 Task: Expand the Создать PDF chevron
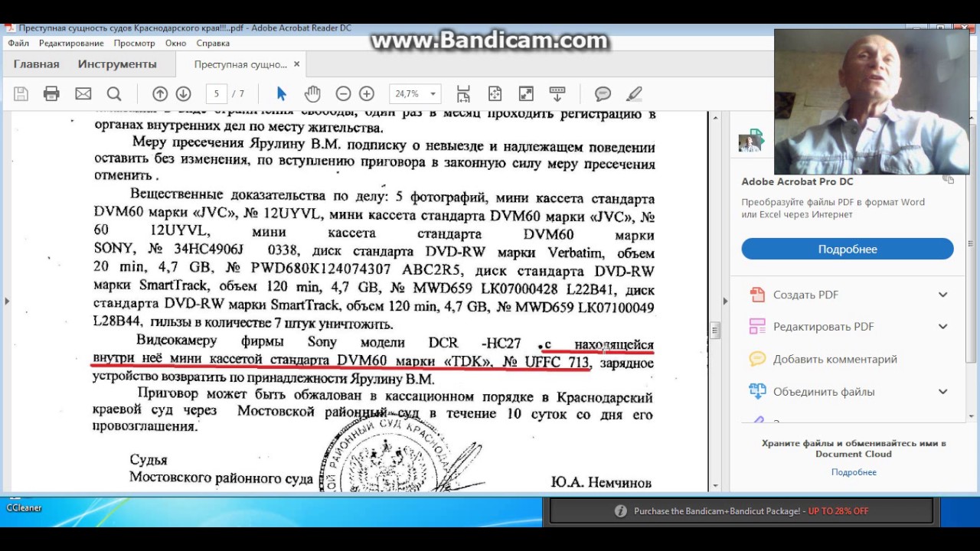942,295
